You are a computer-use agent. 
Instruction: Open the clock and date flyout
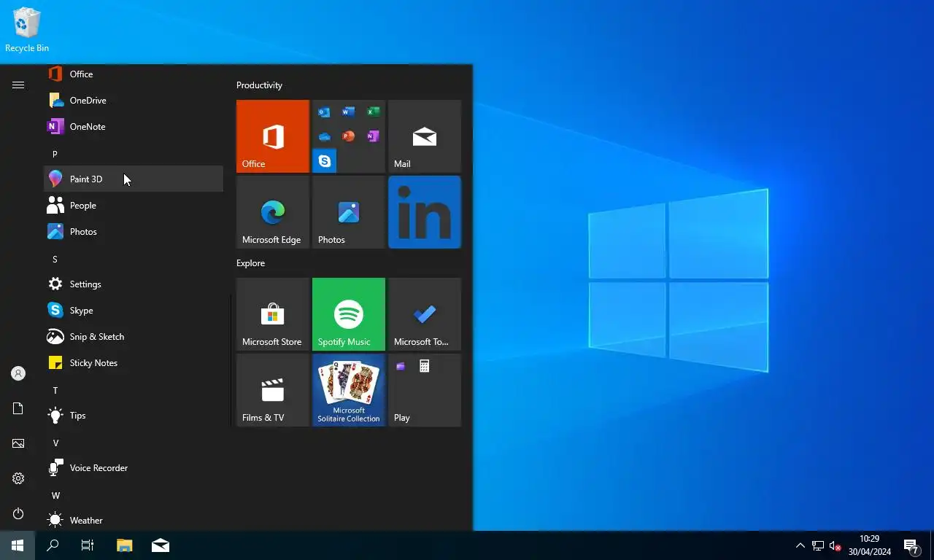[x=870, y=545]
